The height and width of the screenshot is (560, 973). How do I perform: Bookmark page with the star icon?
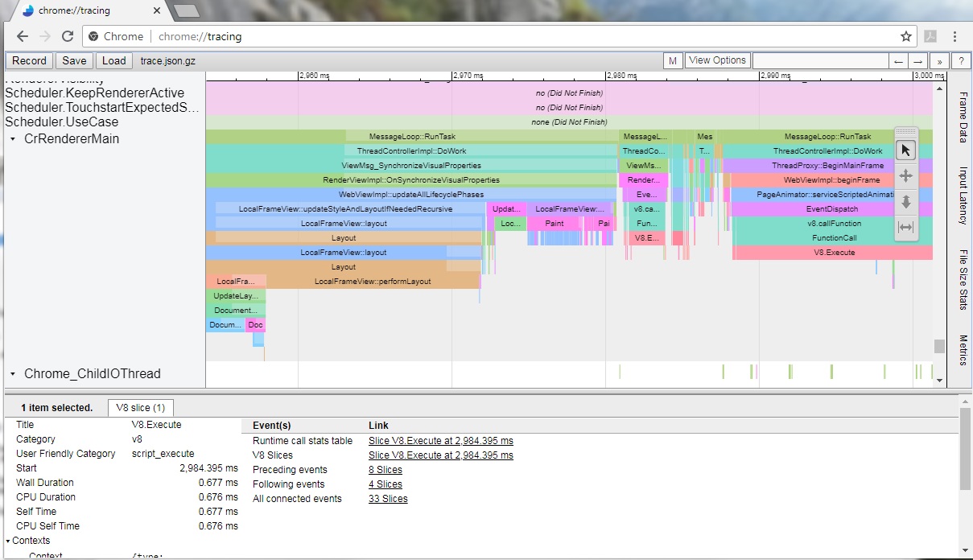pyautogui.click(x=906, y=36)
